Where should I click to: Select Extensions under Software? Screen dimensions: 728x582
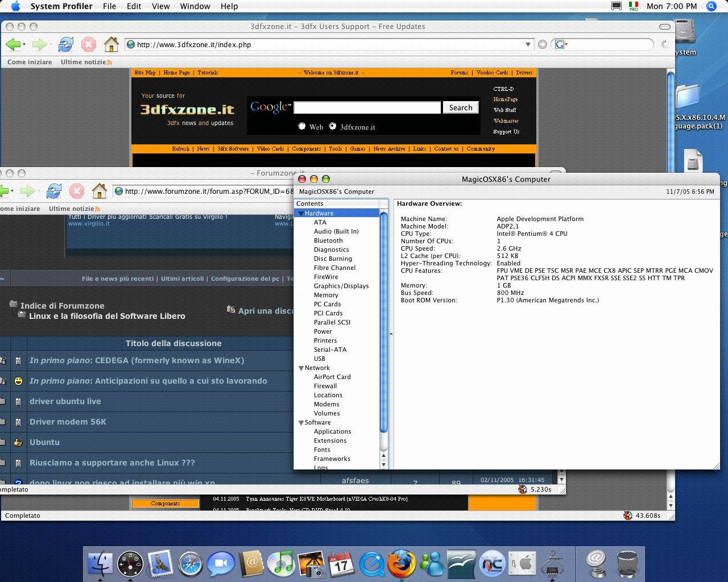click(330, 440)
